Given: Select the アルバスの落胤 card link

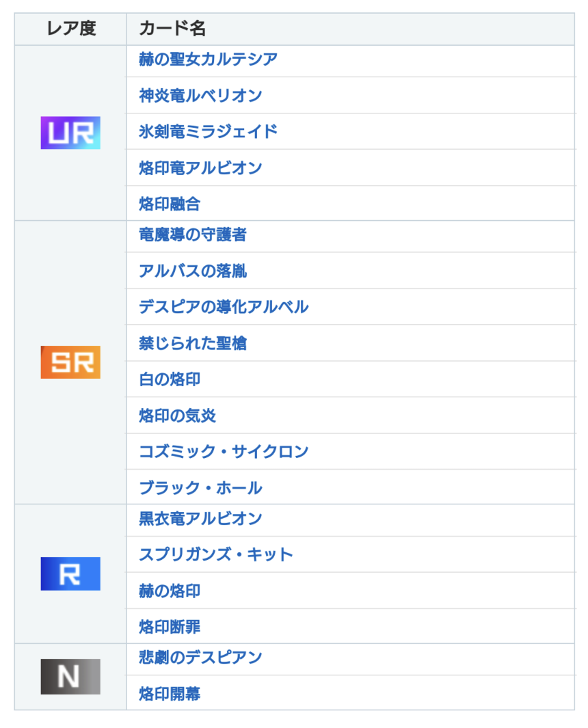Looking at the screenshot, I should coord(193,271).
